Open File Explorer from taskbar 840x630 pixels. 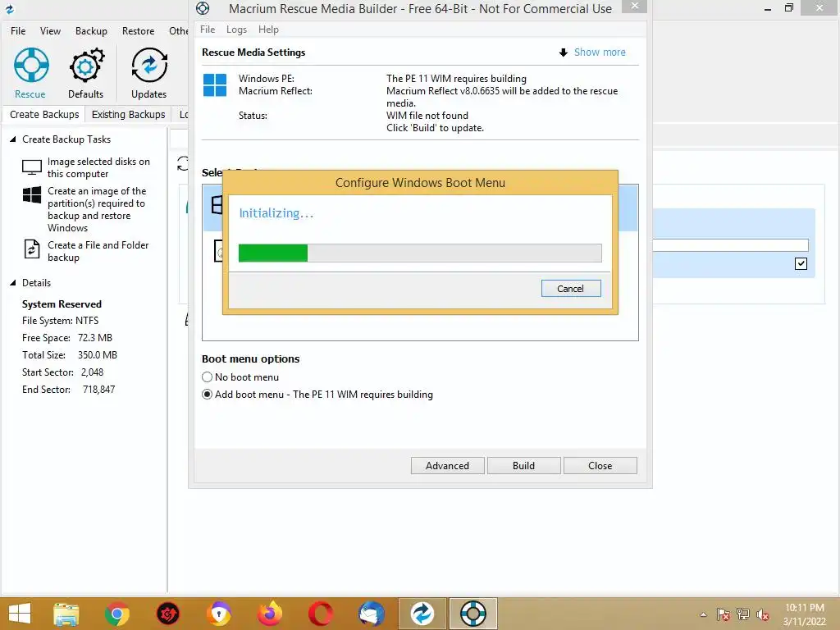point(66,614)
